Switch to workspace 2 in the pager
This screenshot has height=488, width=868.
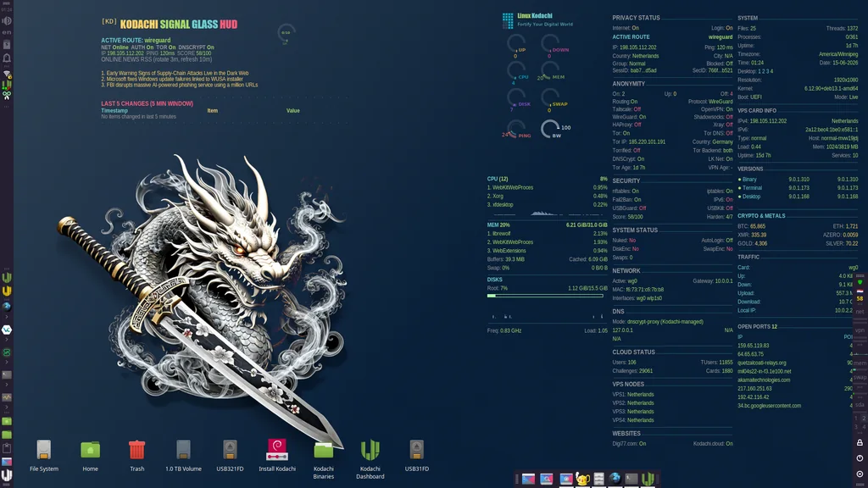(864, 419)
